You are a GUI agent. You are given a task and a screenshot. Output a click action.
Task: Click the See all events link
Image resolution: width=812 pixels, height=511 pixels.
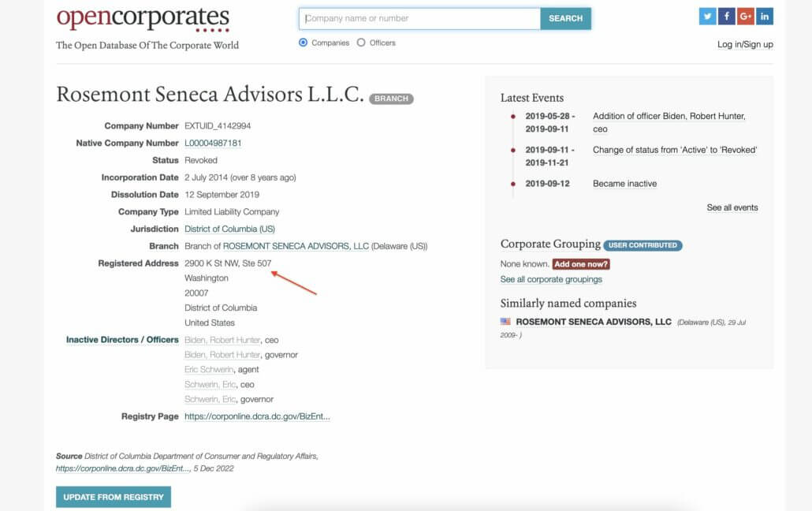732,208
